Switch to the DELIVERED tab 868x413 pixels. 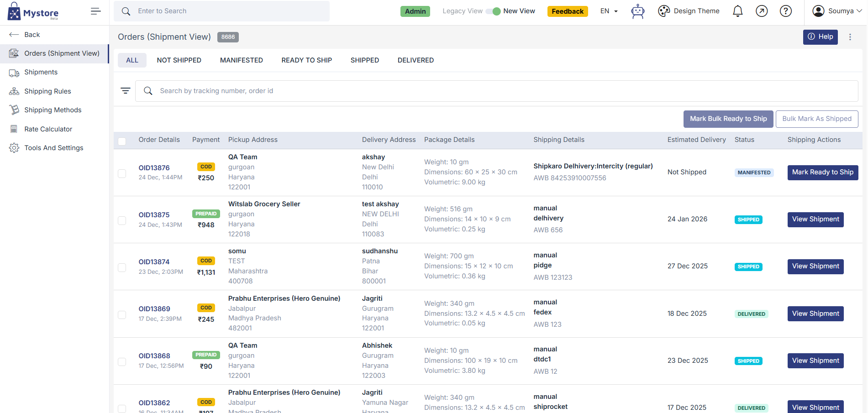tap(415, 60)
